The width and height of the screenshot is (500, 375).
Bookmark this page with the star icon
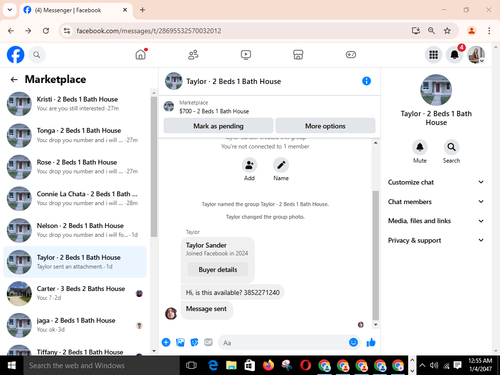pyautogui.click(x=447, y=31)
